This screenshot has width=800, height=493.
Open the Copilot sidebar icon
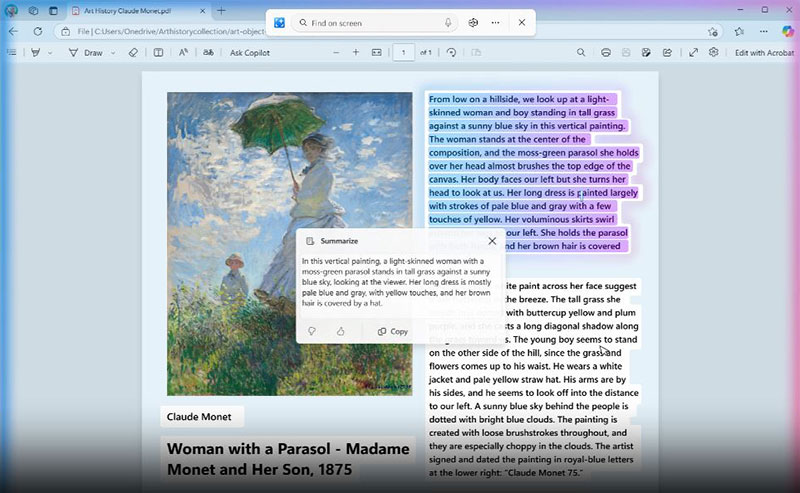[788, 32]
